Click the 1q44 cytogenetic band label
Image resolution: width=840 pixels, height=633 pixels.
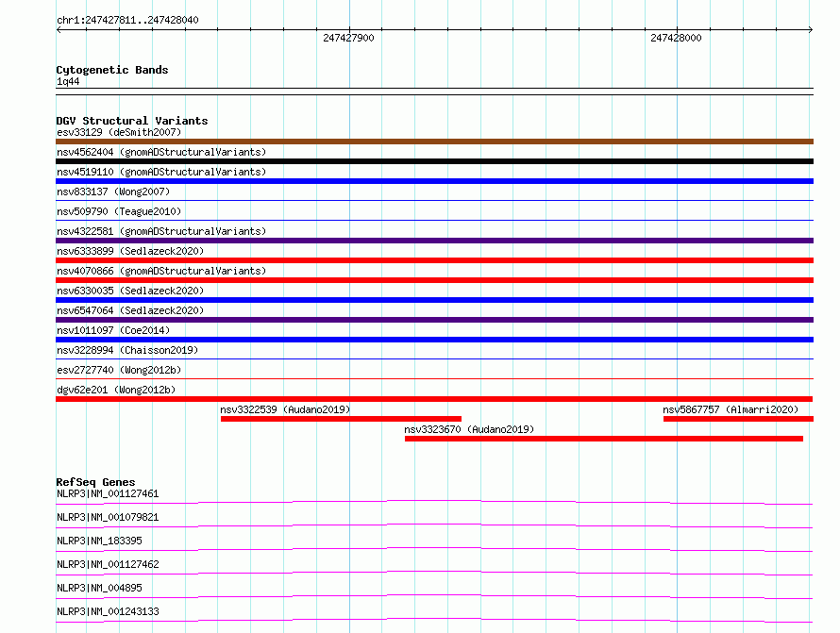68,82
